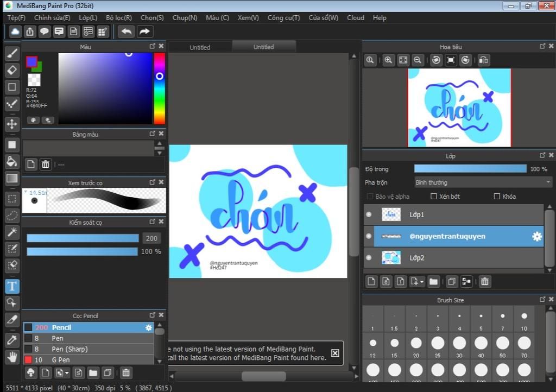Add a layer folder

[x=433, y=281]
